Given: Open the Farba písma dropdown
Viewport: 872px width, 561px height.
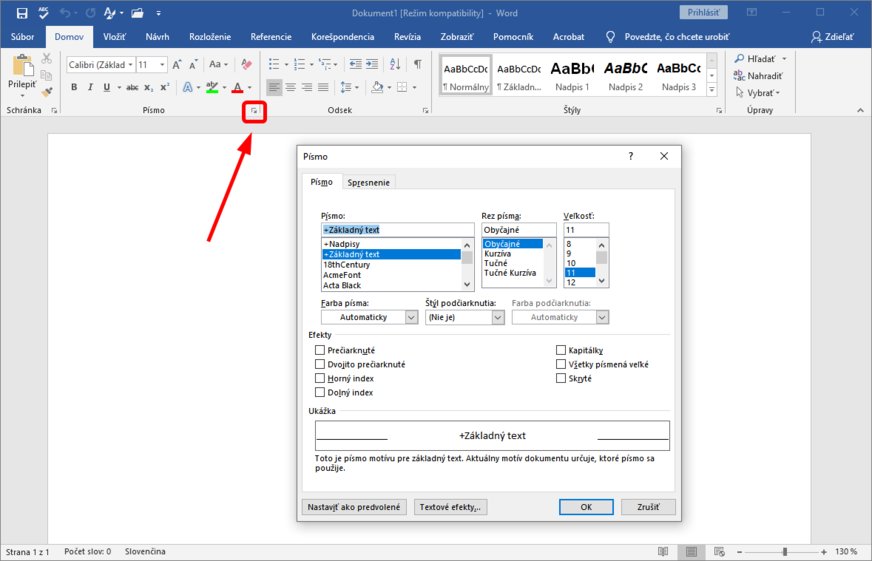Looking at the screenshot, I should 369,317.
